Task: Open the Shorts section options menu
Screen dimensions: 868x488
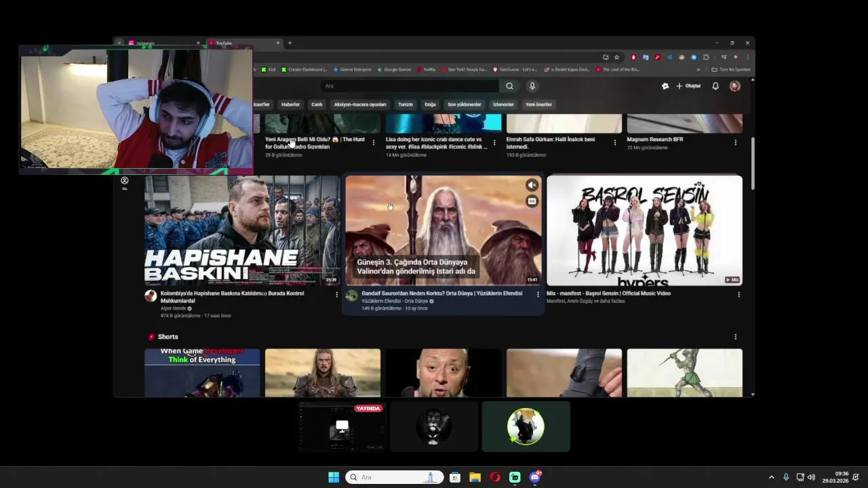Action: (x=735, y=337)
